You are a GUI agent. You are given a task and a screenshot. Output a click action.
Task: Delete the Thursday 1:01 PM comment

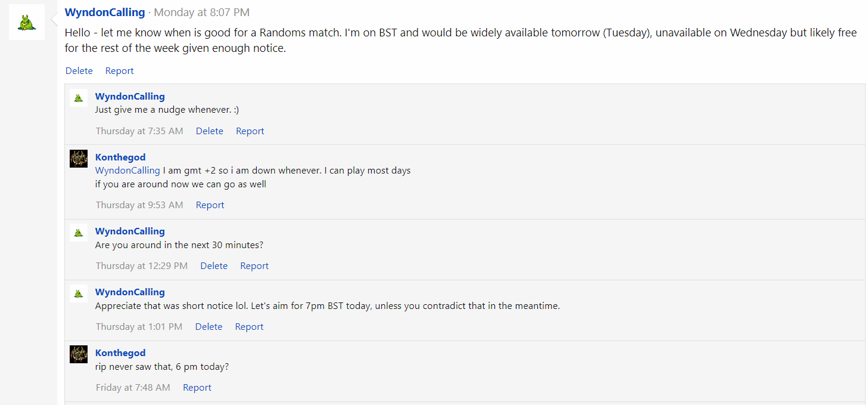tap(209, 326)
